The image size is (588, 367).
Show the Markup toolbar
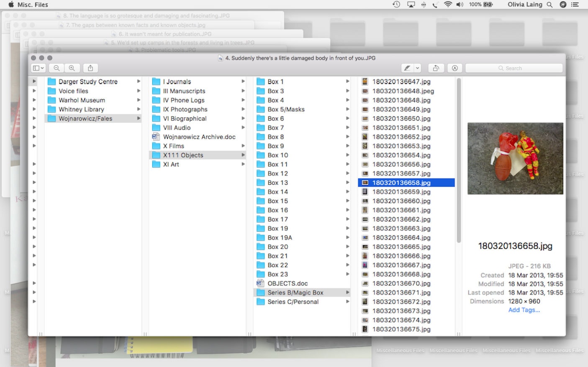click(x=454, y=68)
